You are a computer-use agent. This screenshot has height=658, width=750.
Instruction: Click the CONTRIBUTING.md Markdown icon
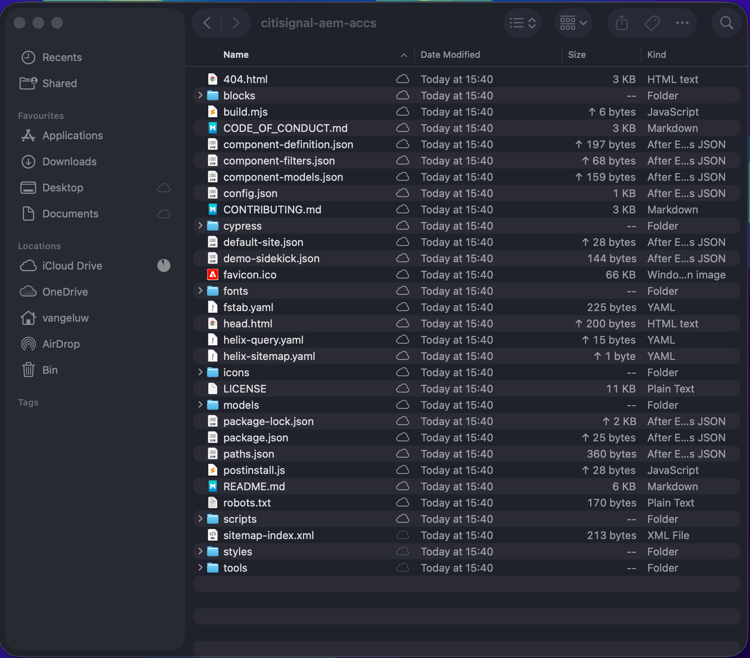pos(213,209)
